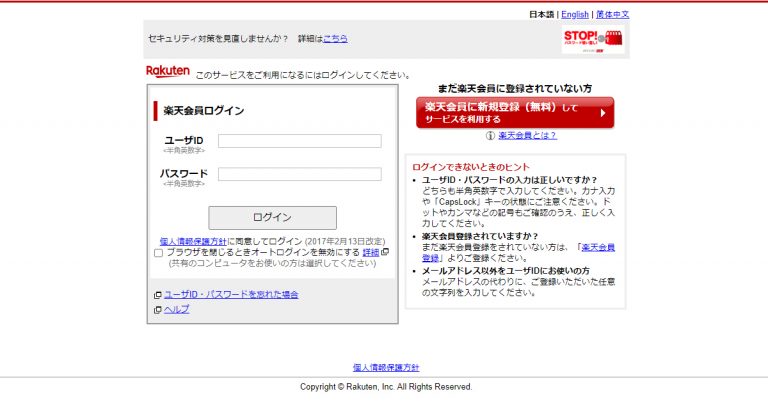768x403 pixels.
Task: Open the こちら security details link
Action: [335, 38]
